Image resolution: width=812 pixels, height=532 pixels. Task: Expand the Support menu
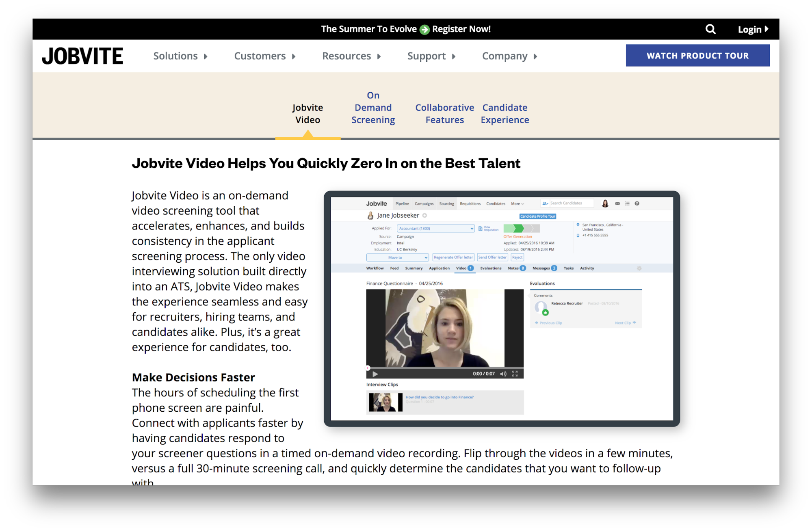pos(431,56)
